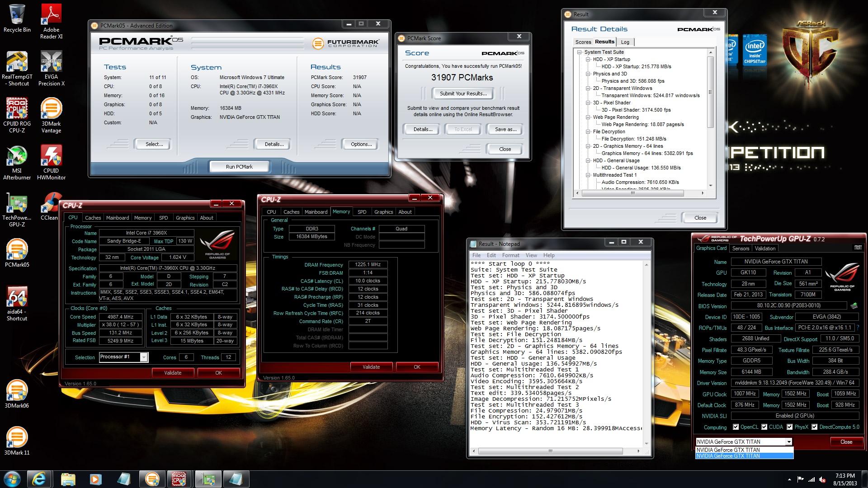Toggle OpenCL checkbox in GPU-Z

[x=736, y=427]
